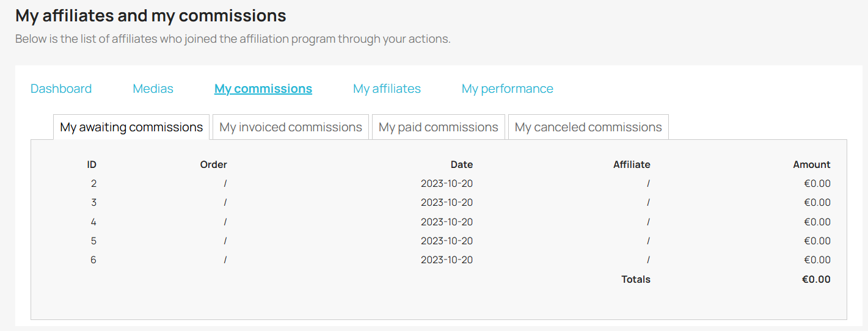The width and height of the screenshot is (868, 331).
Task: Click the Date column header
Action: [462, 164]
